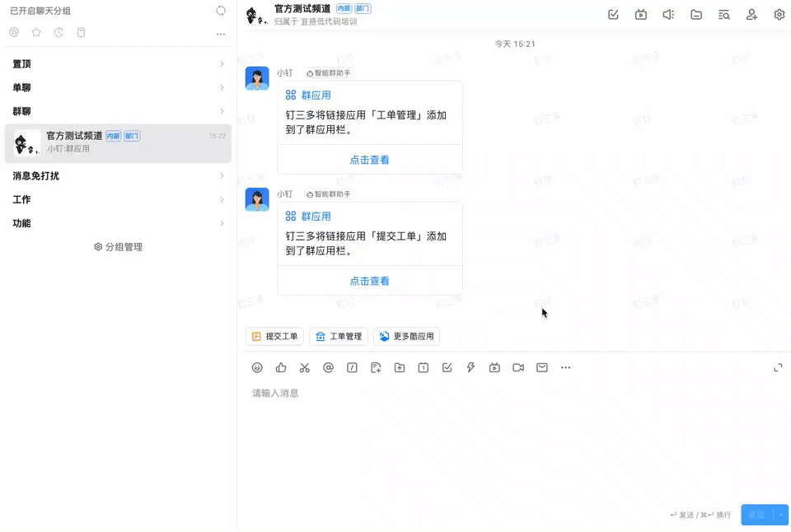
Task: Open the starred messages icon
Action: (36, 32)
